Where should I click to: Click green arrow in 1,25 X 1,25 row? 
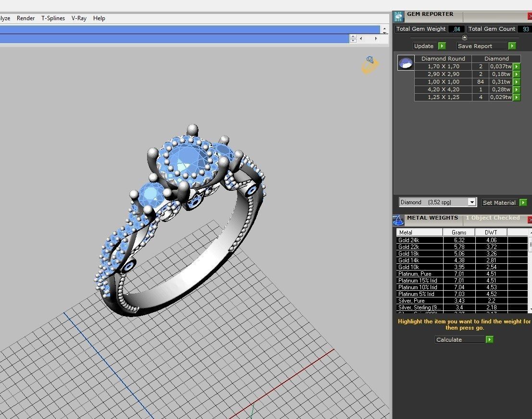click(517, 98)
